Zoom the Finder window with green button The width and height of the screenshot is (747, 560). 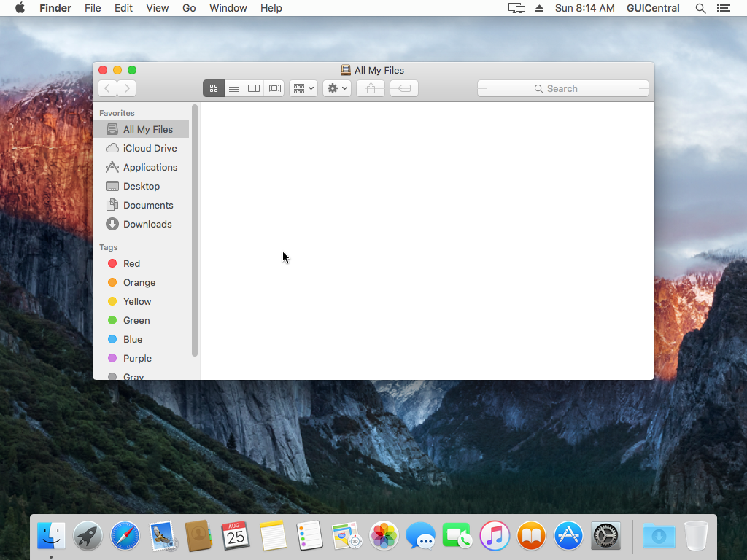[x=132, y=70]
